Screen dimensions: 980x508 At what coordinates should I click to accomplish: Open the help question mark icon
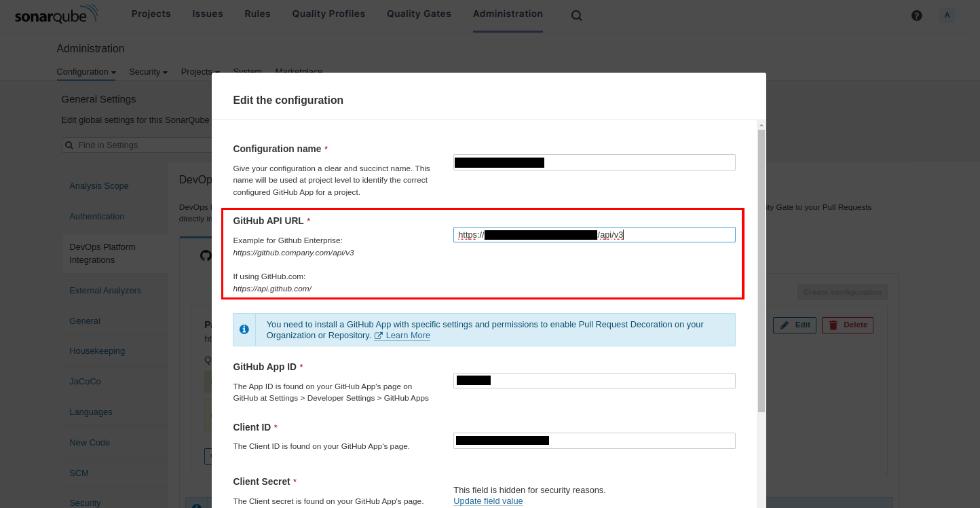tap(917, 16)
